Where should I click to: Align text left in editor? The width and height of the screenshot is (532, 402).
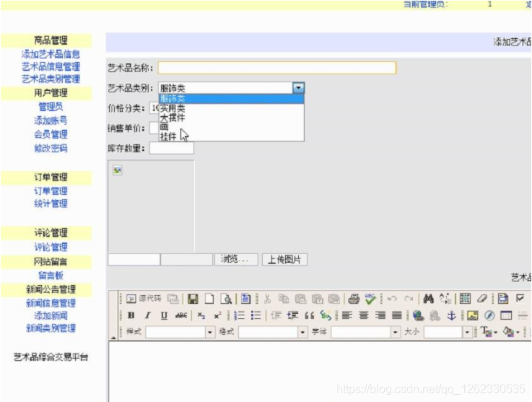346,315
